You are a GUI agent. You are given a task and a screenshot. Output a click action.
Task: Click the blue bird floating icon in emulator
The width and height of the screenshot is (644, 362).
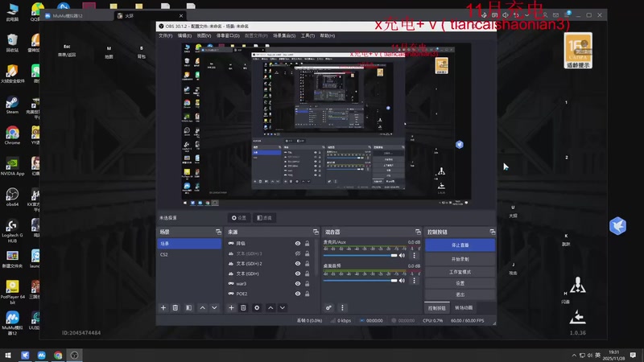(617, 226)
